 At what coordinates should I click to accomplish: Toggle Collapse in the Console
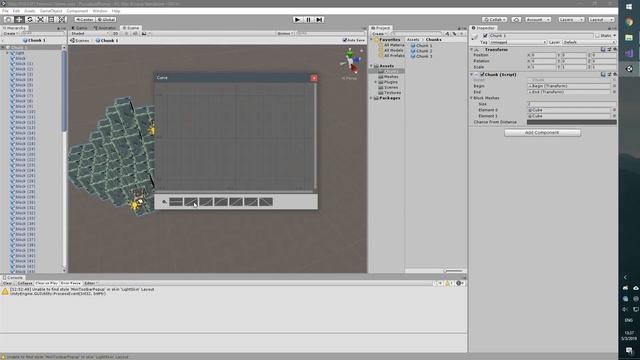[24, 283]
